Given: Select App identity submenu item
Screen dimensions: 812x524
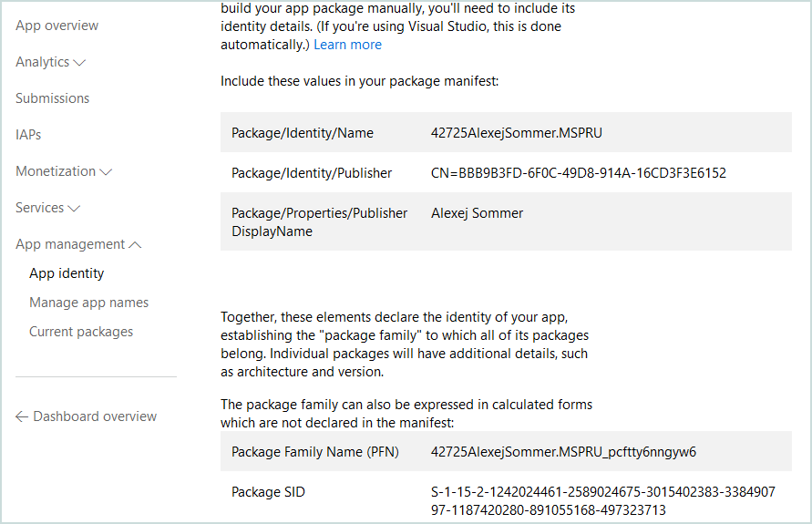Looking at the screenshot, I should pos(67,273).
